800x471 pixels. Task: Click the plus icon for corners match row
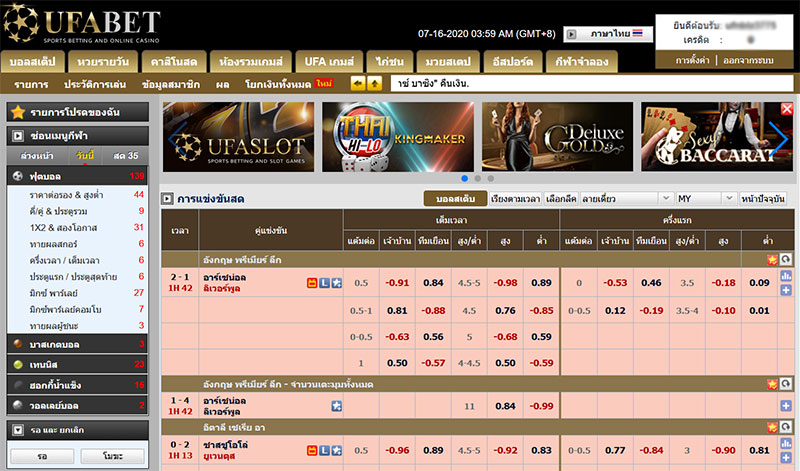786,406
